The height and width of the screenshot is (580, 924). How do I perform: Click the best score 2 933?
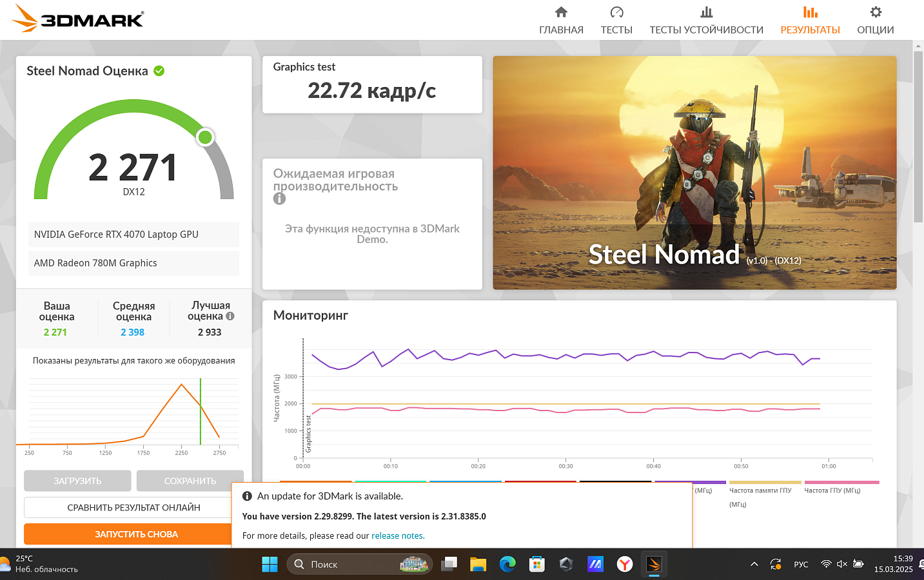point(210,333)
